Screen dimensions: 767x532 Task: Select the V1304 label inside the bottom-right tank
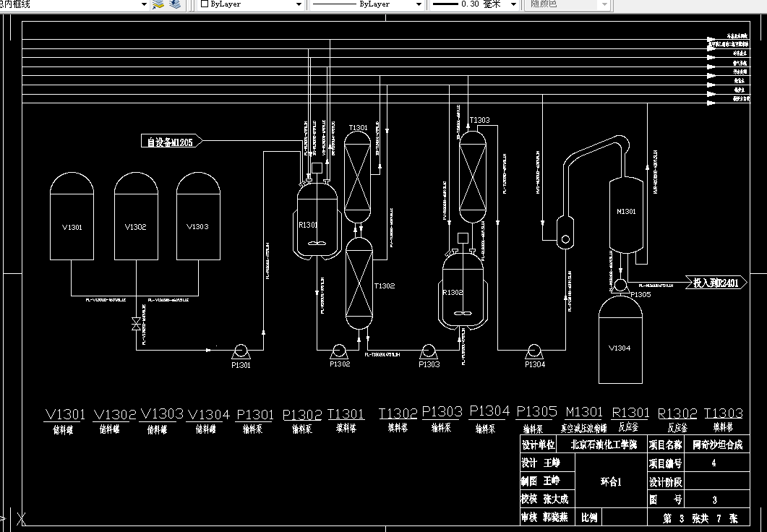pyautogui.click(x=620, y=348)
